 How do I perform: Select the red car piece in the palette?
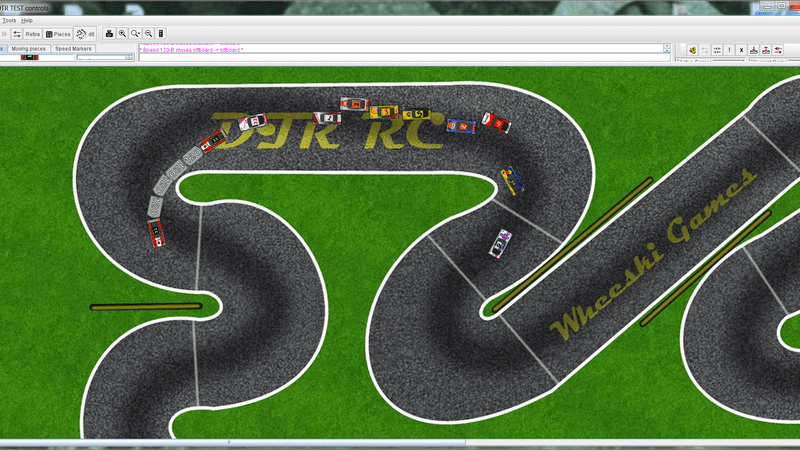pos(30,58)
